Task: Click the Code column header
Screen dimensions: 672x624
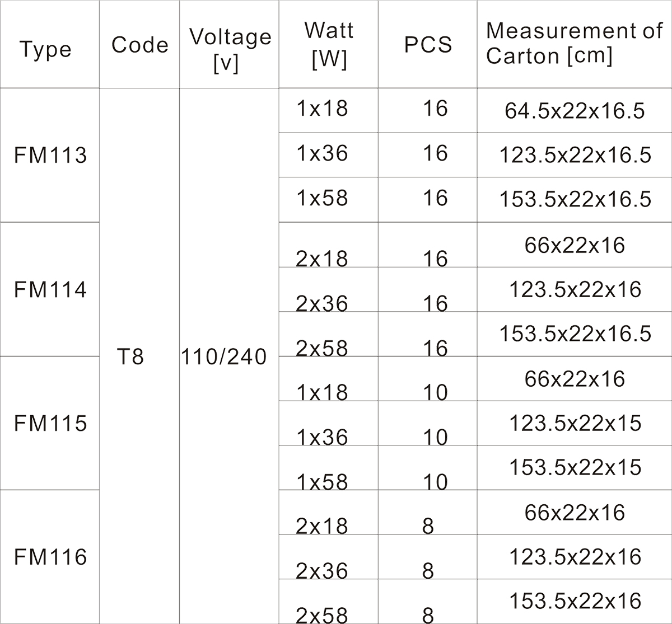Action: [139, 45]
